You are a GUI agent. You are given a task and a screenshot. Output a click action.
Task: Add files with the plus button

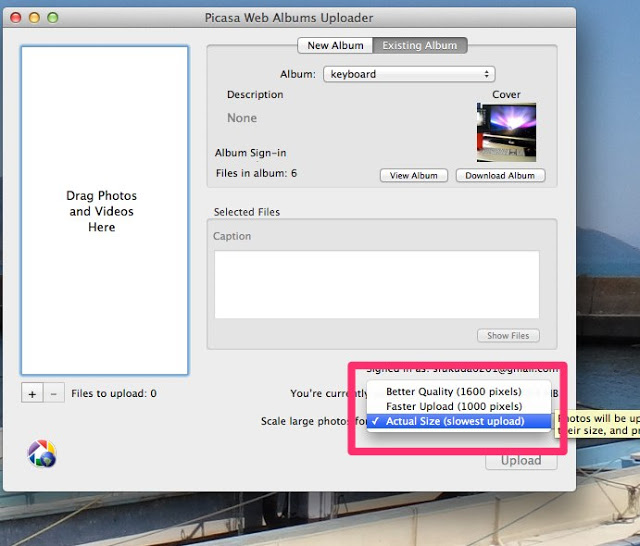click(32, 393)
